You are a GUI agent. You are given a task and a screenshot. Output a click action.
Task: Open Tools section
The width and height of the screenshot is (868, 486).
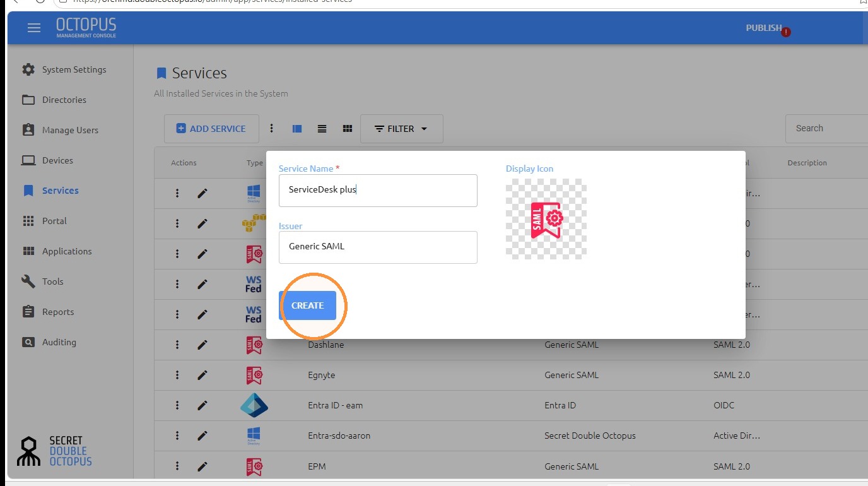pos(52,282)
